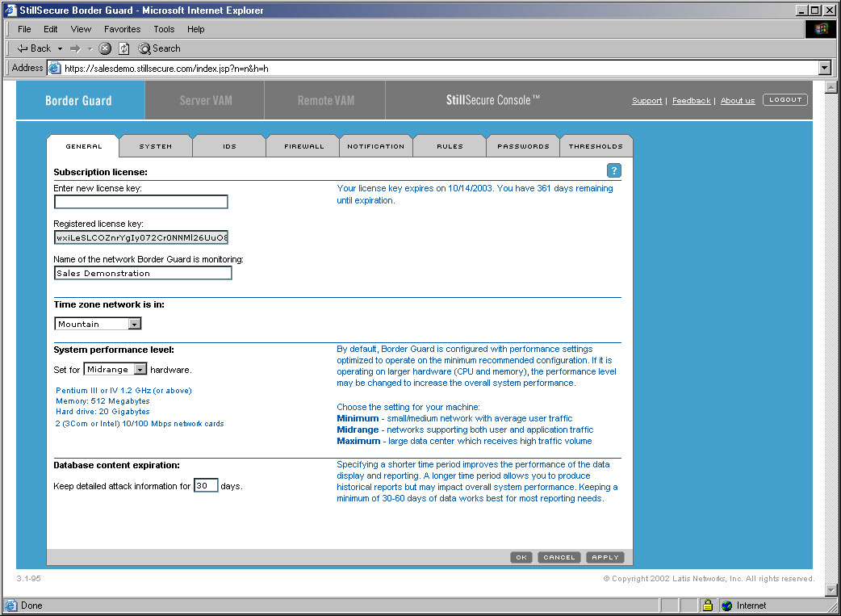841x616 pixels.
Task: Select the General tab
Action: pyautogui.click(x=83, y=146)
